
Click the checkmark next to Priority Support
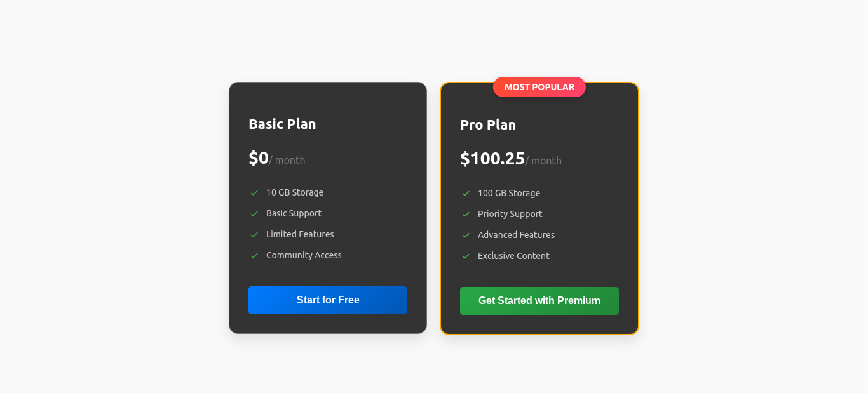pos(466,214)
